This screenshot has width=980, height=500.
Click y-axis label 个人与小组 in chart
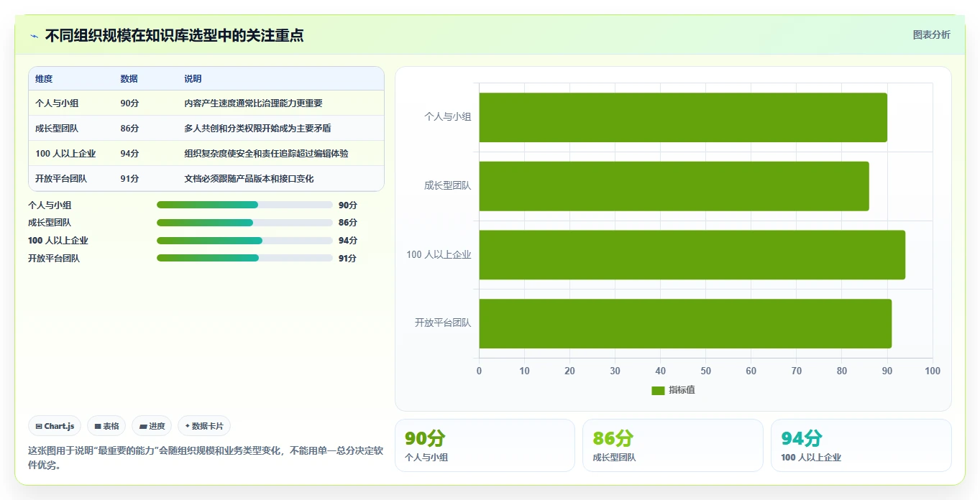click(448, 117)
